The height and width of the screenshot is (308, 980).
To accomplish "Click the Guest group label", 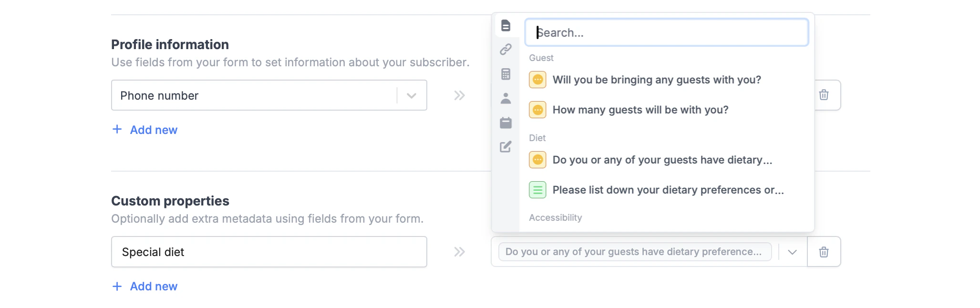I will [541, 58].
